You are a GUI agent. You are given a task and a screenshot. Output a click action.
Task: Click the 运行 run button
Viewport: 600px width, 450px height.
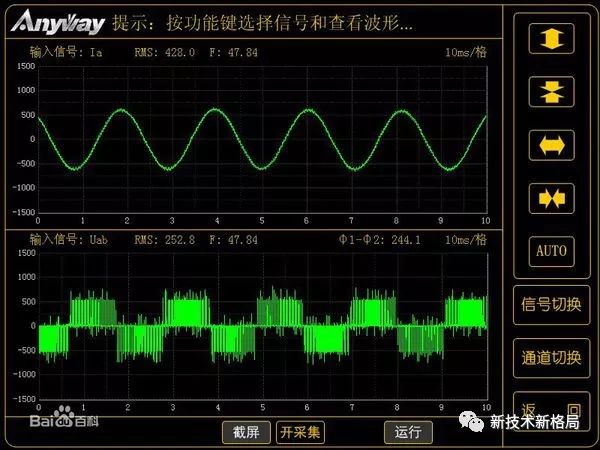(408, 432)
